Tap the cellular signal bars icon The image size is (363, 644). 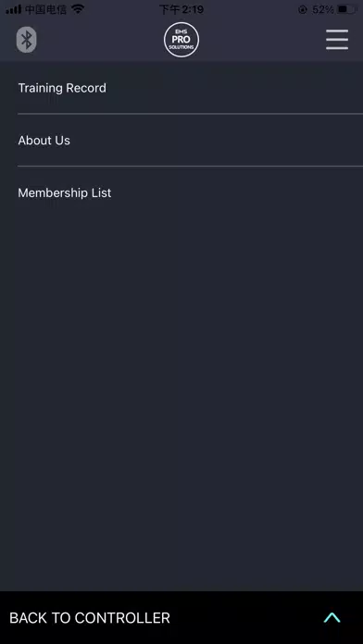tap(14, 9)
